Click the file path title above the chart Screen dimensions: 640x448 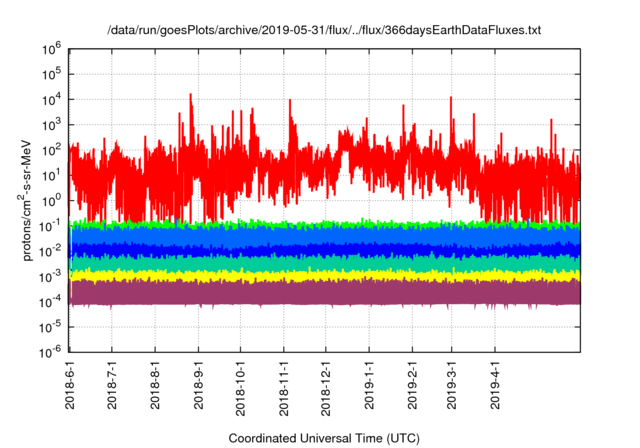(324, 30)
